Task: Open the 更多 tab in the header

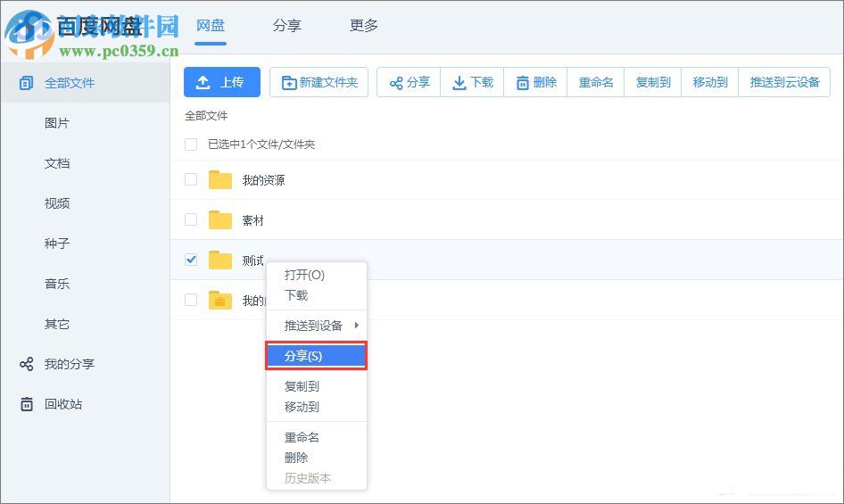Action: point(364,26)
